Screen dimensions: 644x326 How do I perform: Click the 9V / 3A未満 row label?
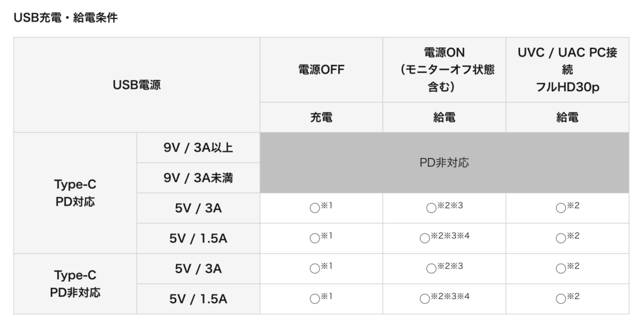coord(197,178)
